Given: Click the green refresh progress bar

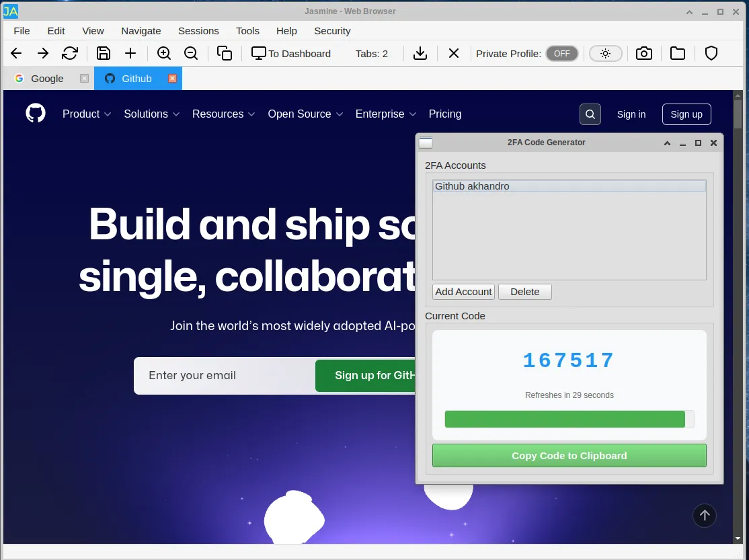Looking at the screenshot, I should point(565,419).
